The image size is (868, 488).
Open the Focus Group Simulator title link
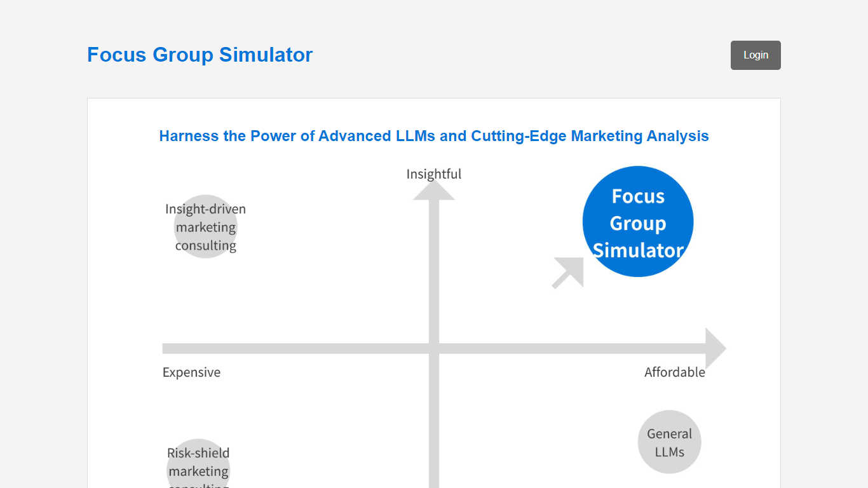tap(200, 55)
